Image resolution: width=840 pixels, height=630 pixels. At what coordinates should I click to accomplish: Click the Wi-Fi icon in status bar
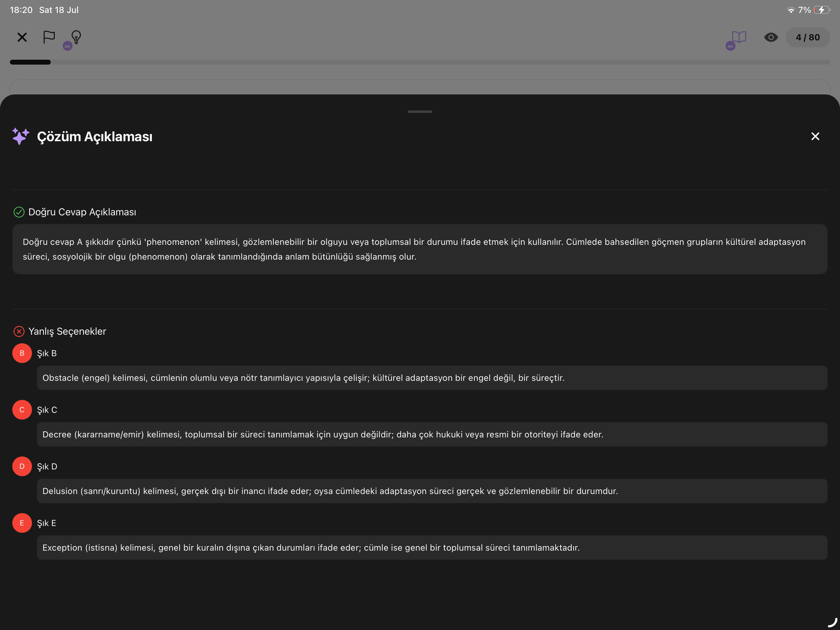791,10
